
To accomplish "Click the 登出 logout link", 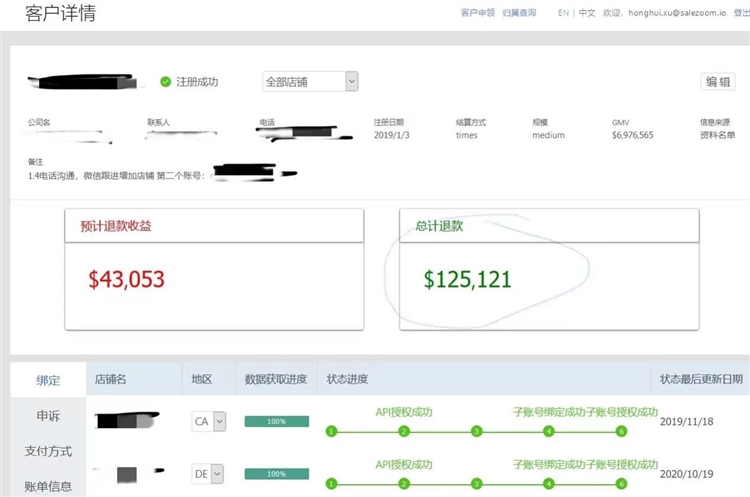I will click(x=741, y=12).
